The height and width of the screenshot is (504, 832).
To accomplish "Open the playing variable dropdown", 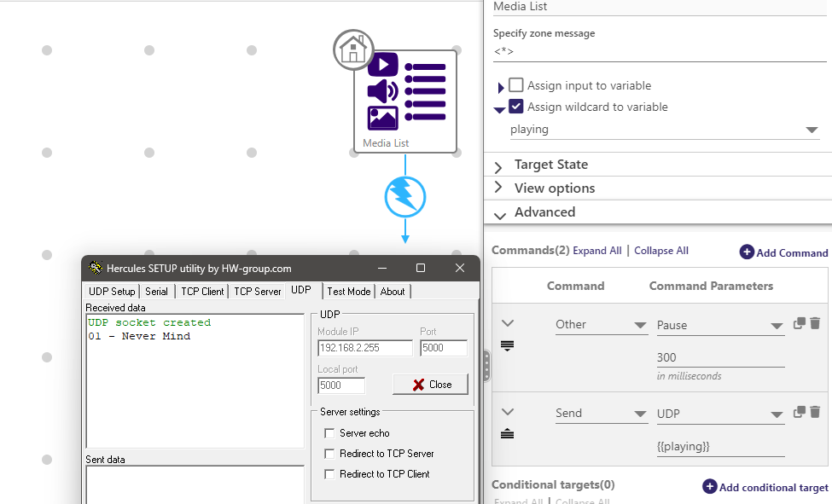I will (811, 130).
